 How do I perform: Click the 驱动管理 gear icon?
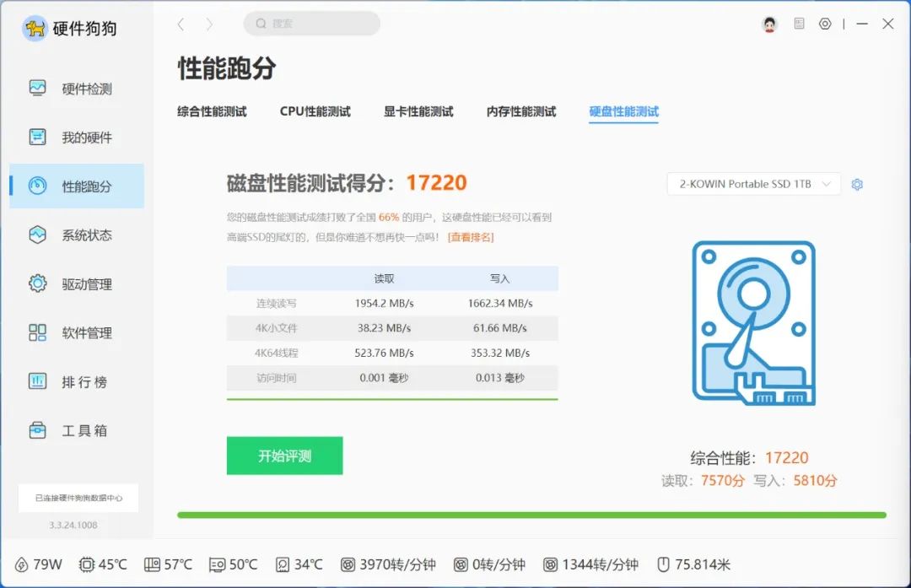coord(37,283)
